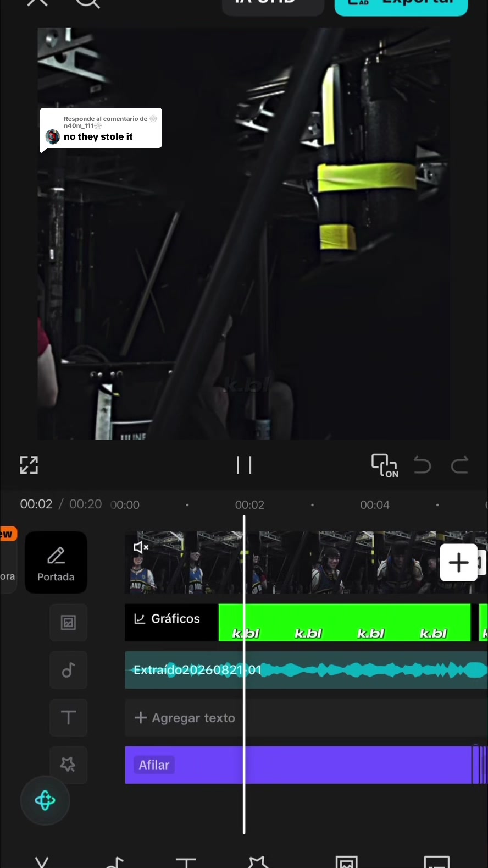
Task: Open the audio track music note icon
Action: pos(68,670)
